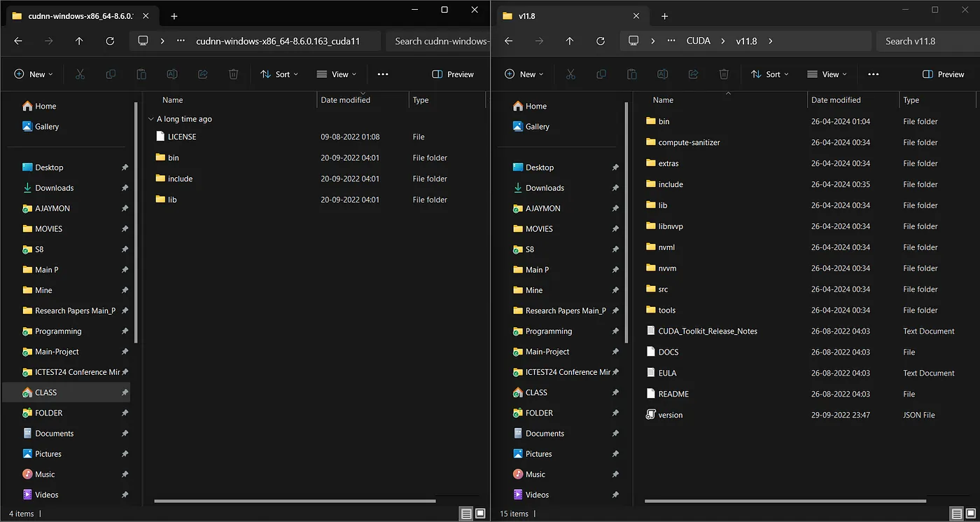Click Paste icon in v11.8 window toolbar
The width and height of the screenshot is (980, 522).
point(632,74)
